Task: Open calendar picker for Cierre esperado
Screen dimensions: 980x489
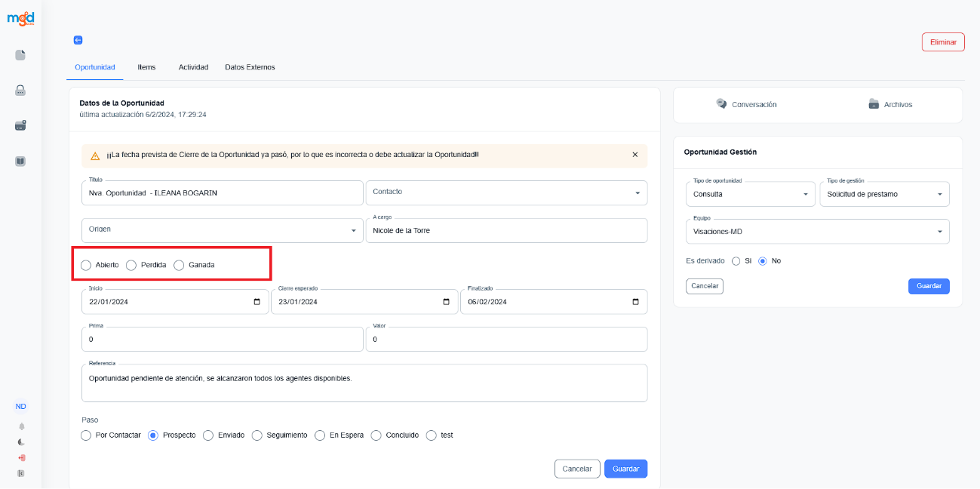Action: [447, 302]
